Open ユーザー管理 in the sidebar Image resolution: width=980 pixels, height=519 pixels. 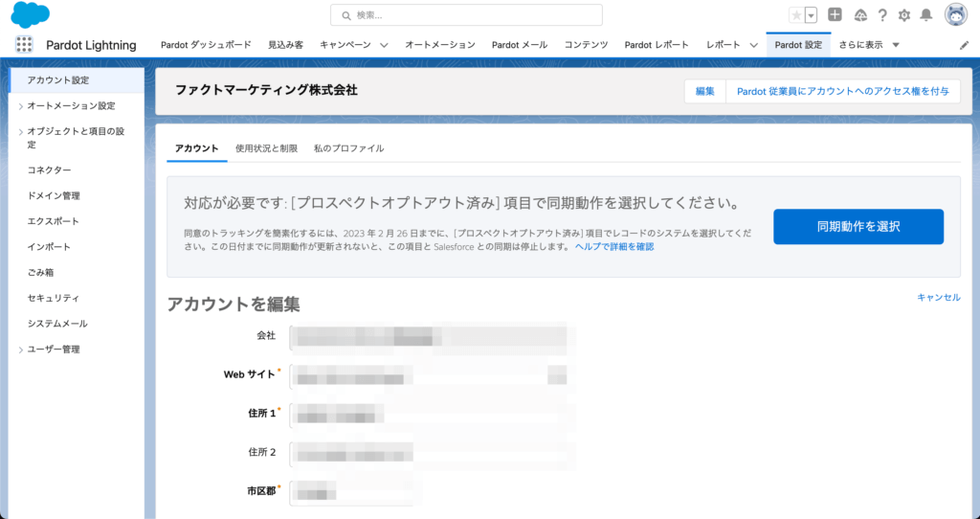(x=54, y=350)
